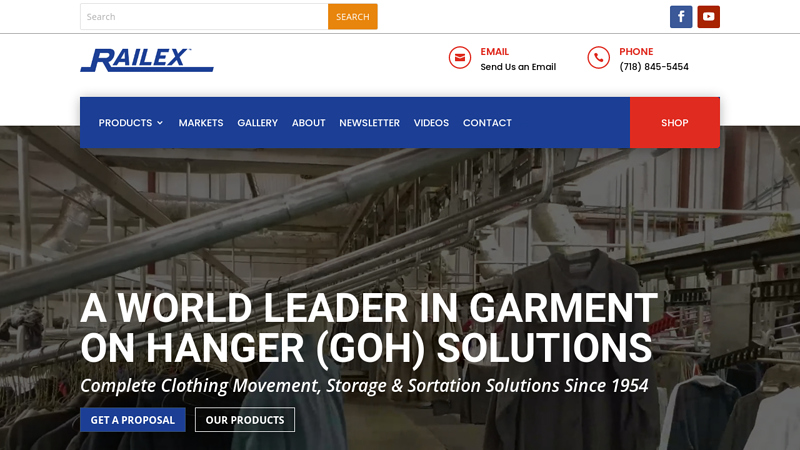Click the Complete Clothing Movement tagline
The height and width of the screenshot is (450, 800).
pyautogui.click(x=364, y=386)
